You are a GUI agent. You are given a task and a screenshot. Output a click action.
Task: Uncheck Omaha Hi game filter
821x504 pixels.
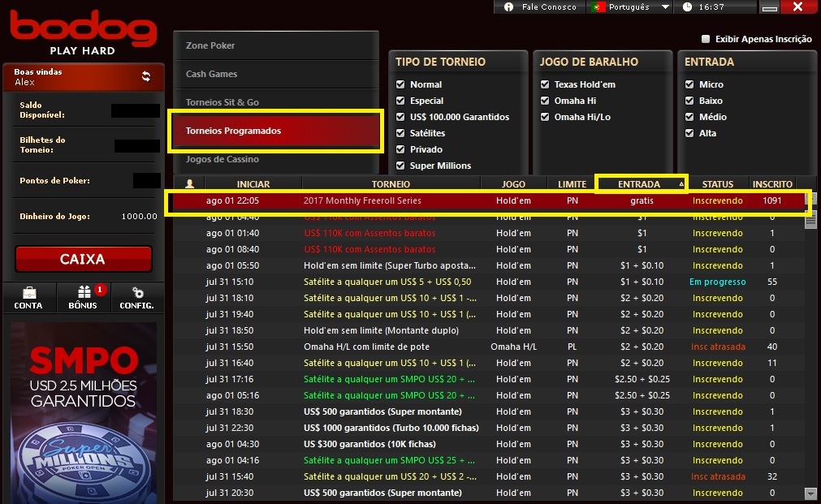click(545, 101)
